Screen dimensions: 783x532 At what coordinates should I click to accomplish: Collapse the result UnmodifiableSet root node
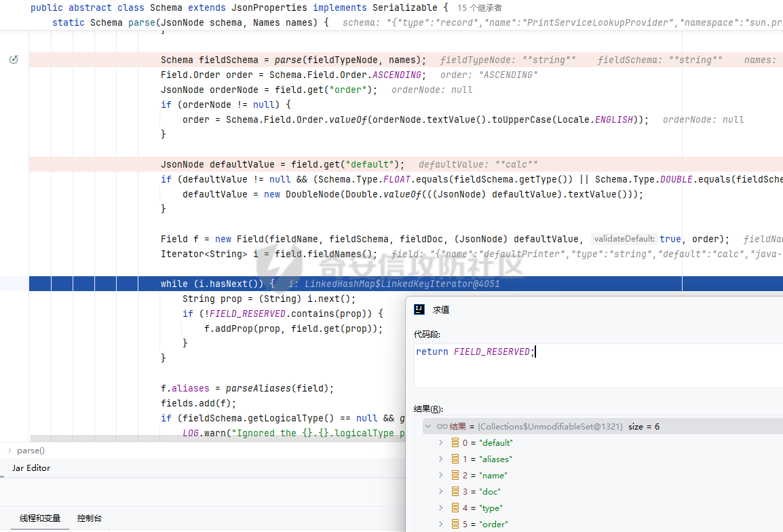428,427
